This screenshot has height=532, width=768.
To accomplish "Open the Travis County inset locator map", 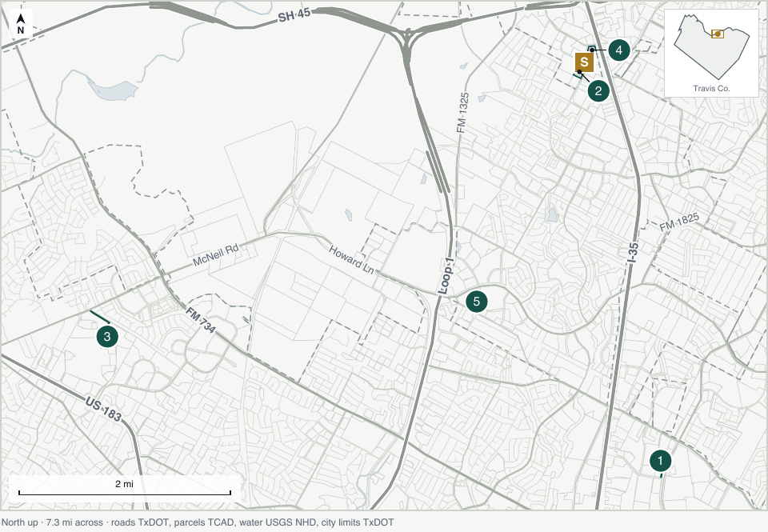I will coord(711,53).
